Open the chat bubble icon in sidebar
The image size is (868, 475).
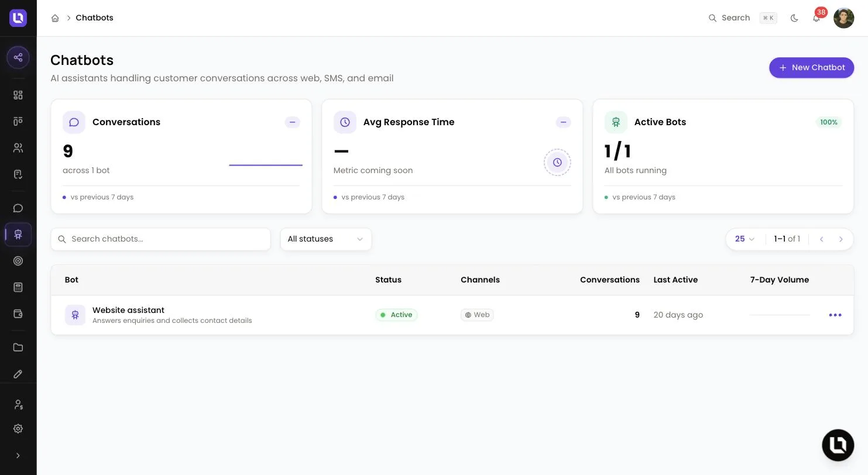pos(18,208)
